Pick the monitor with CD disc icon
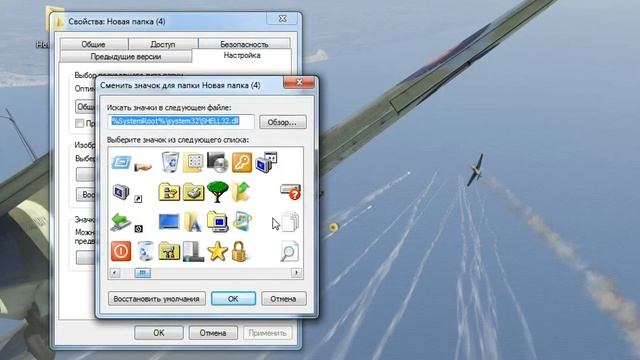Viewport: 640px width, 360px height. tap(217, 162)
